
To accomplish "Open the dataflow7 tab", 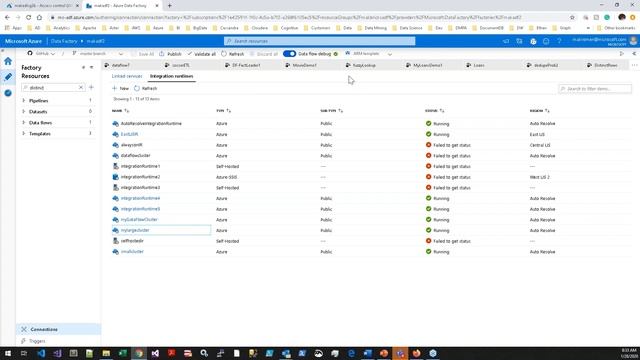I will pos(118,65).
